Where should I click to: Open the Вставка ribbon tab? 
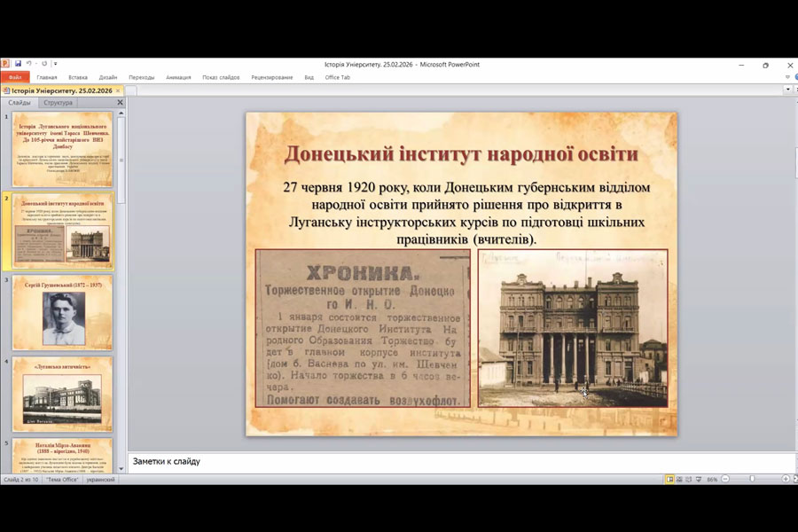[x=78, y=77]
